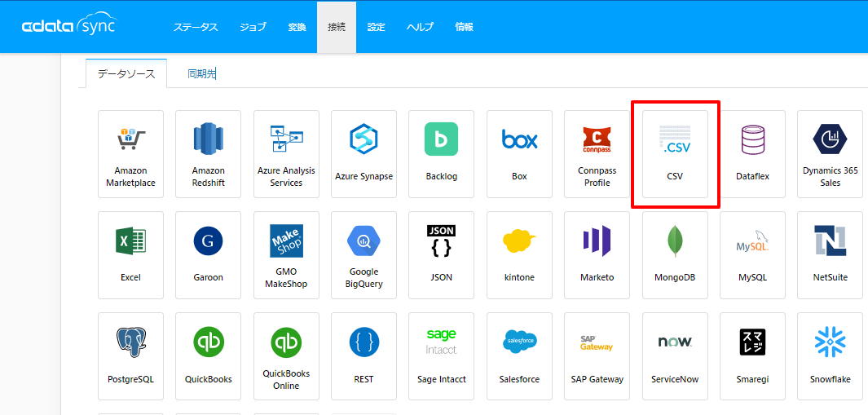
Task: Select the Azure Synapse connector
Action: [364, 154]
